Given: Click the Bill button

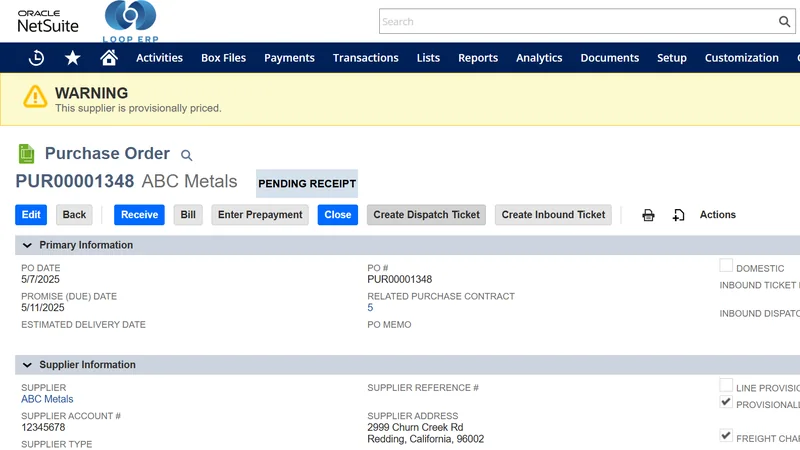Looking at the screenshot, I should click(188, 215).
